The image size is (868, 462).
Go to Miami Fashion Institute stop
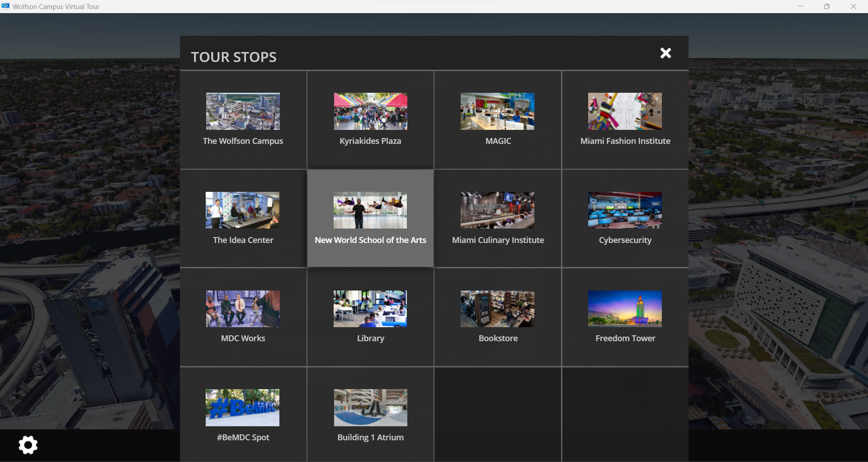(x=625, y=120)
